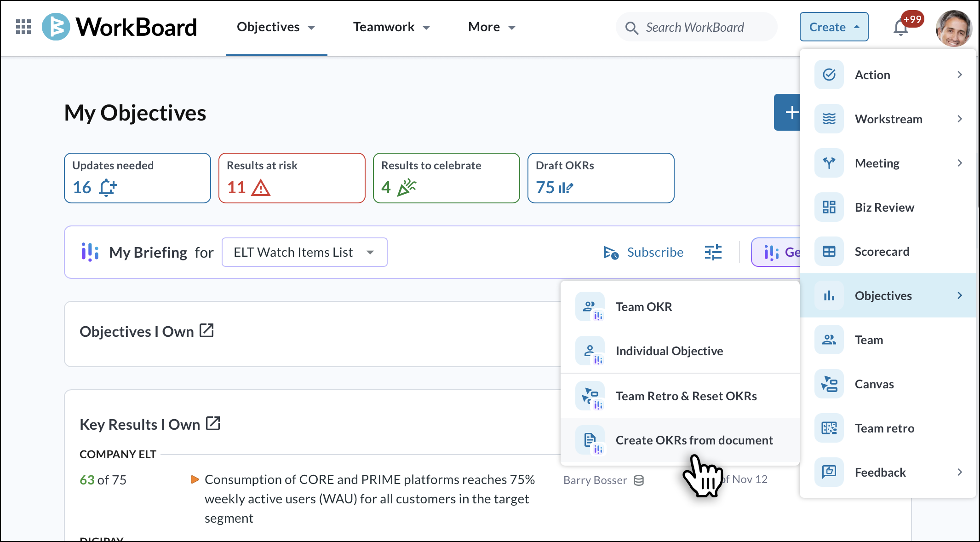Expand the orange triangle on Consumption key result
The height and width of the screenshot is (542, 980).
pyautogui.click(x=195, y=479)
